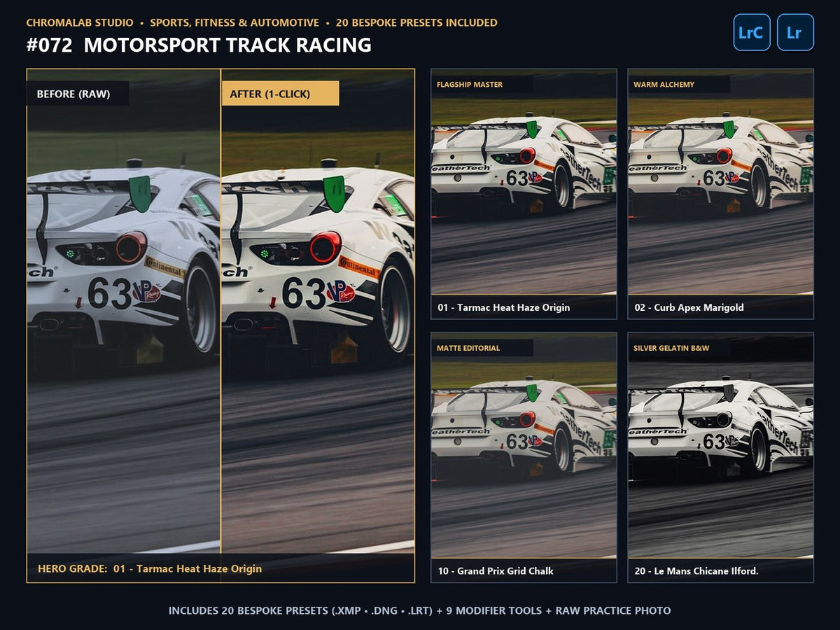The image size is (840, 630).
Task: Select the BEFORE (RAW) label
Action: click(x=78, y=94)
